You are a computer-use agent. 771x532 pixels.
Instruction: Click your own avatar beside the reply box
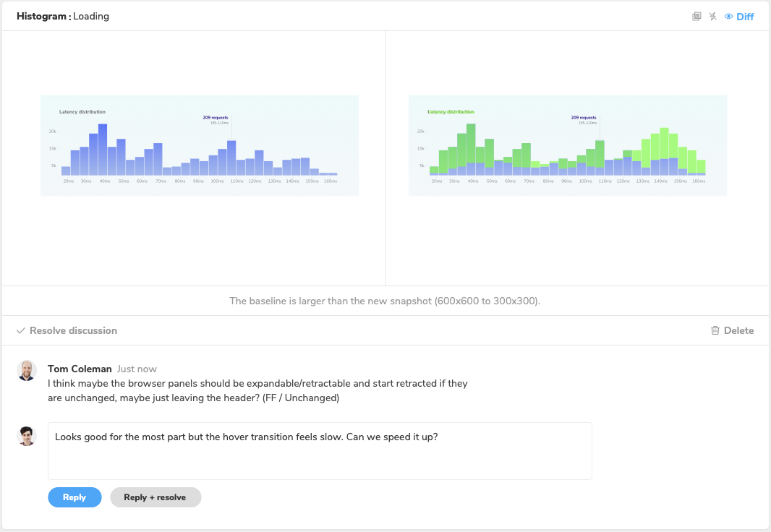point(27,436)
